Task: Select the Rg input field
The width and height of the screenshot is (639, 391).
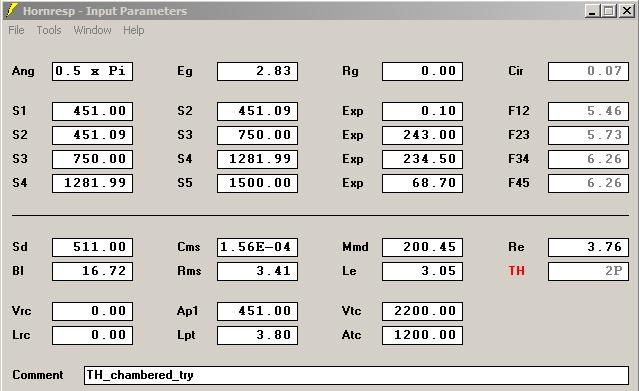Action: pos(423,71)
